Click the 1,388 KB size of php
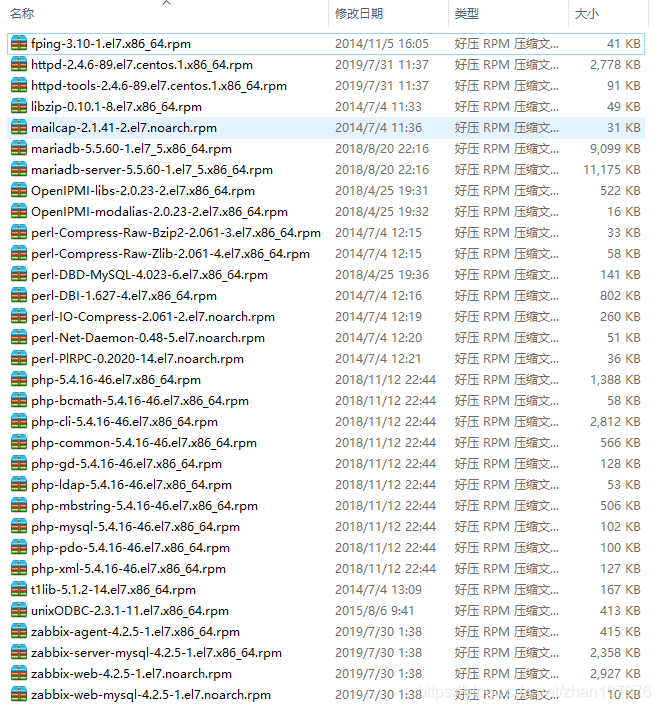661x710 pixels. (615, 379)
